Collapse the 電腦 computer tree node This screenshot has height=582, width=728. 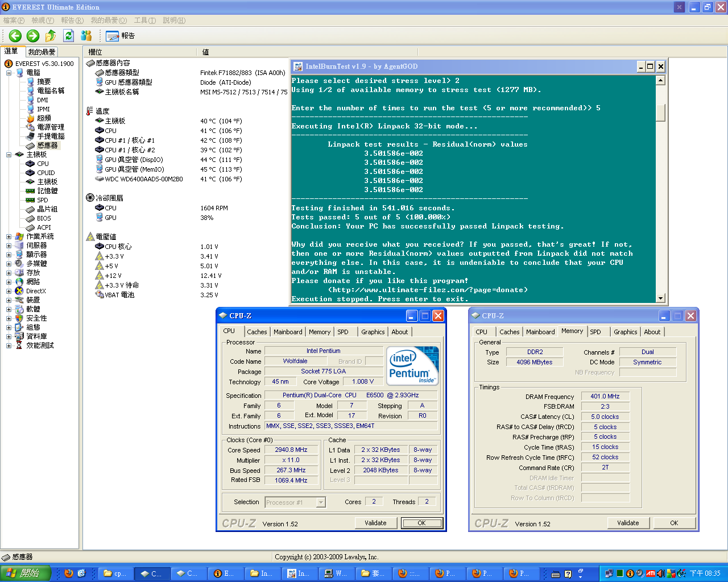(9, 73)
